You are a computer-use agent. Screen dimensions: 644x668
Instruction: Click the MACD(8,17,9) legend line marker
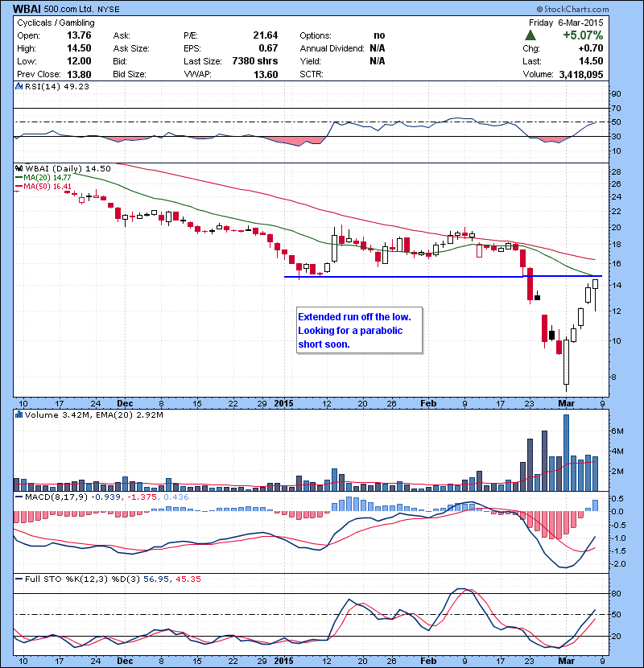click(19, 497)
